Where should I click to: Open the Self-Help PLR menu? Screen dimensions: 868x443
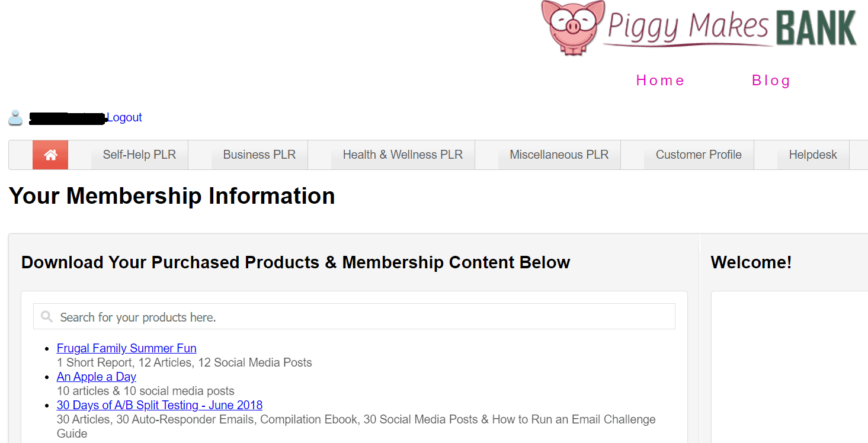pos(139,155)
